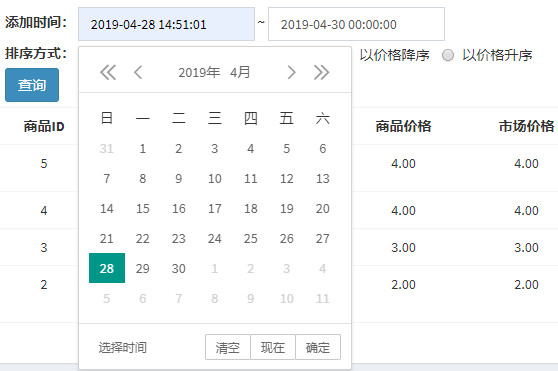This screenshot has height=371, width=558.
Task: Click the 现在 now button
Action: (273, 347)
